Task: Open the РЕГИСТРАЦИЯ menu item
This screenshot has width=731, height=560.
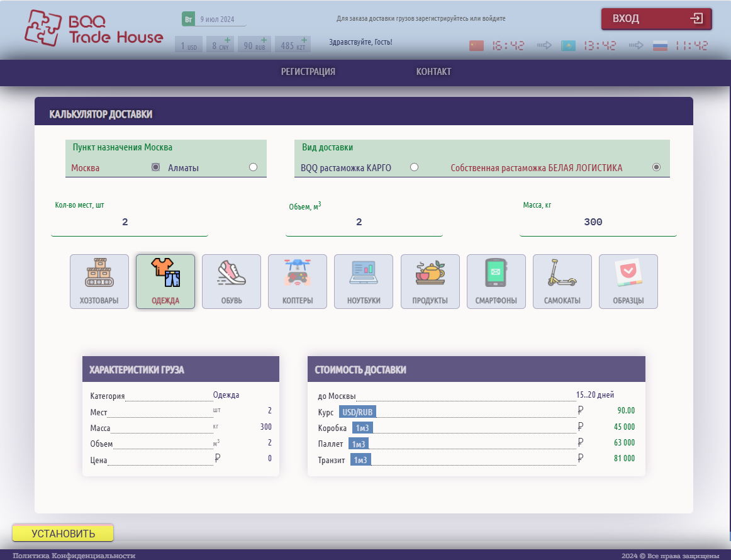Action: point(308,72)
